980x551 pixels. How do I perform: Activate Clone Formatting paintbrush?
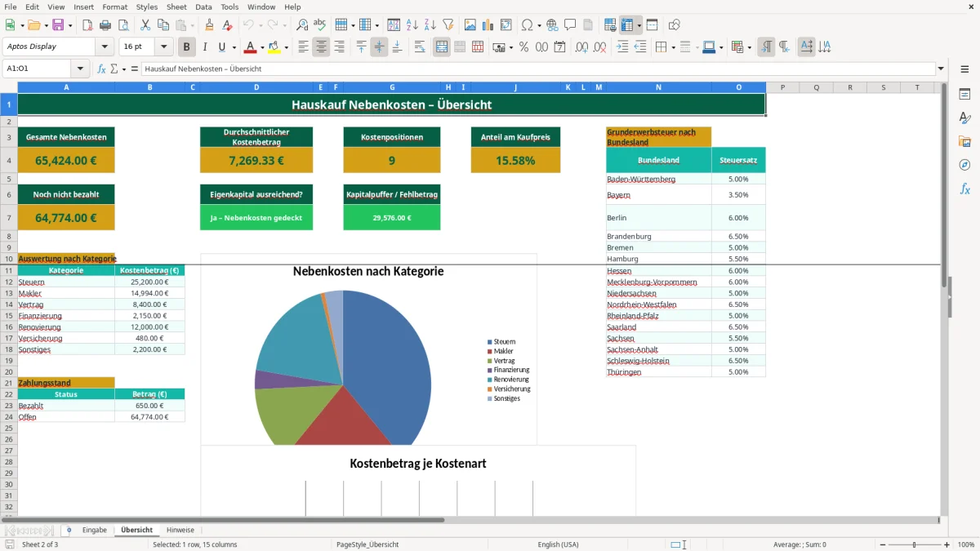tap(209, 25)
